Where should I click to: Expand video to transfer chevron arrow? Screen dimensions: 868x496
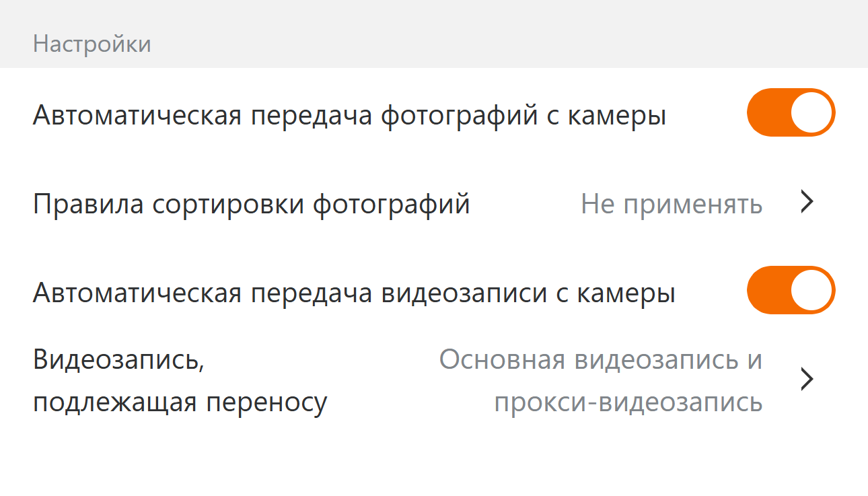click(x=807, y=380)
